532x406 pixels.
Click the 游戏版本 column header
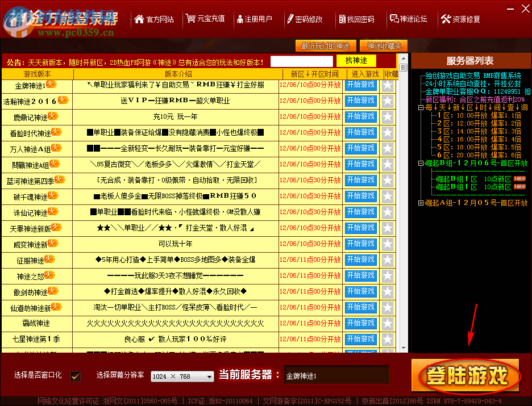click(38, 74)
